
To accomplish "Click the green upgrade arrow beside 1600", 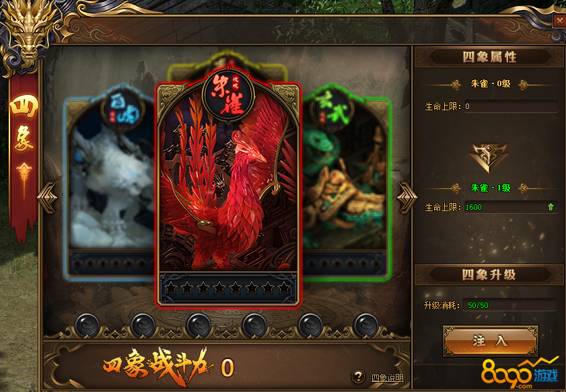I will point(551,207).
